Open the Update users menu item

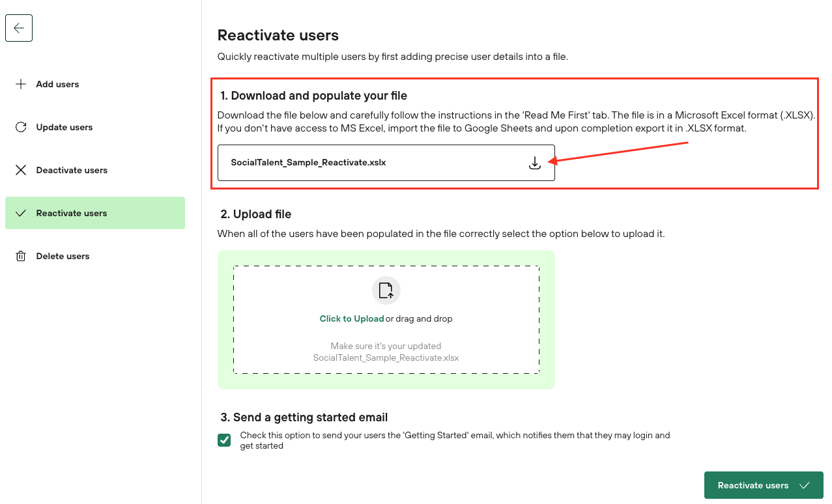tap(65, 127)
